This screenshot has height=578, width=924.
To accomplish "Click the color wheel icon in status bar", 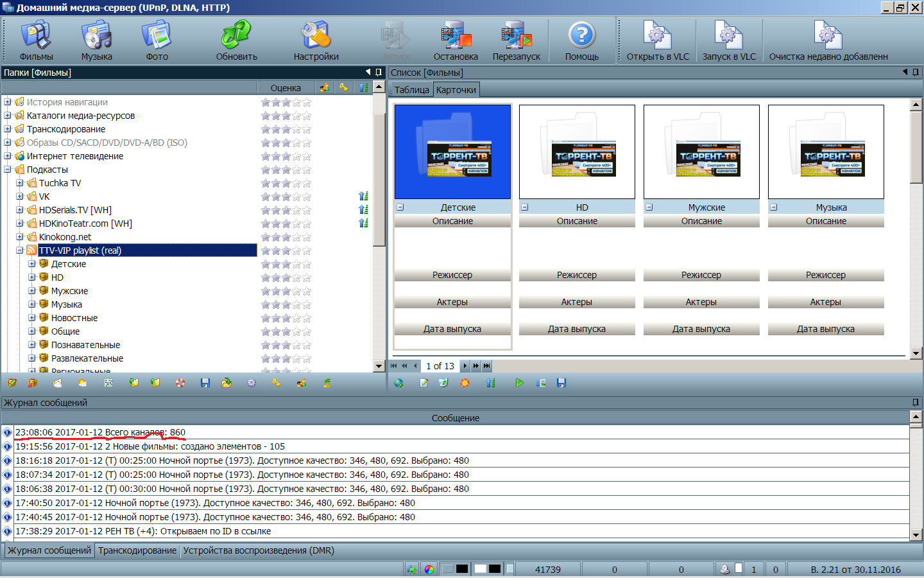I will coord(429,569).
